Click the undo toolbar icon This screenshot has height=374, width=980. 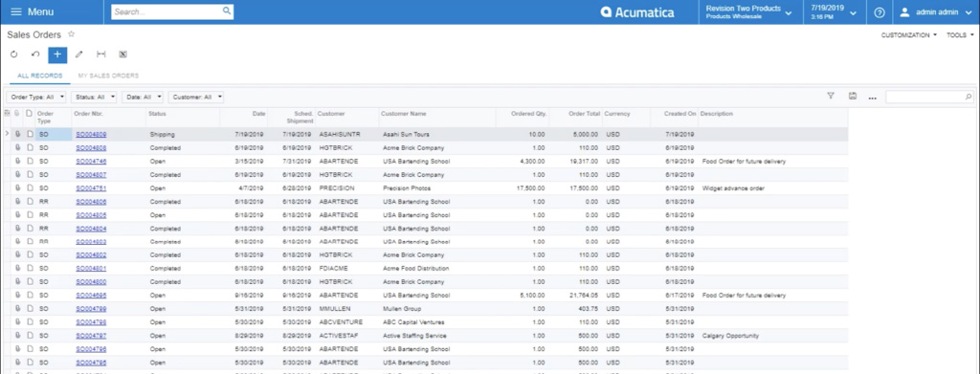pos(35,55)
